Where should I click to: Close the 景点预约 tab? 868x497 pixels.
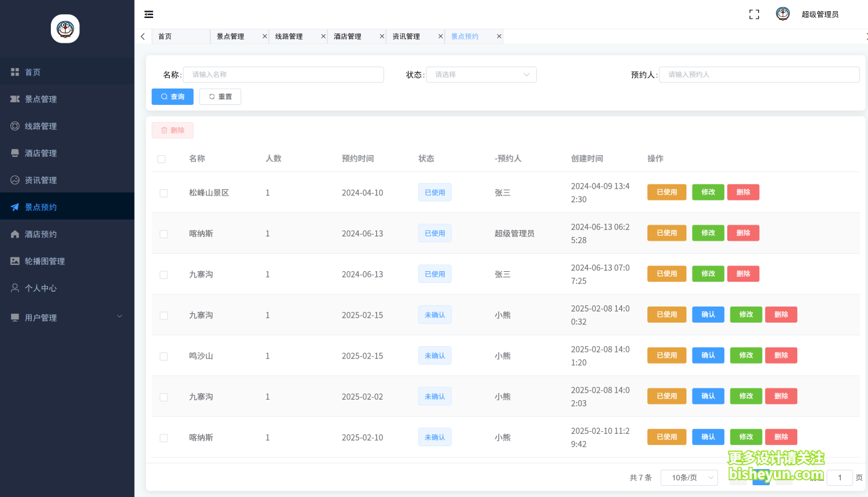pyautogui.click(x=499, y=37)
